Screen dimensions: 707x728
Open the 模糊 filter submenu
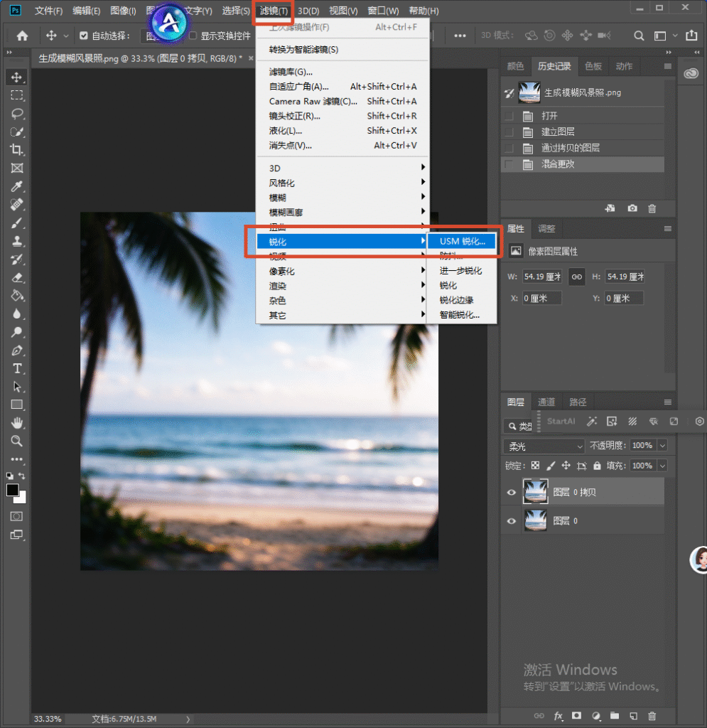coord(342,198)
